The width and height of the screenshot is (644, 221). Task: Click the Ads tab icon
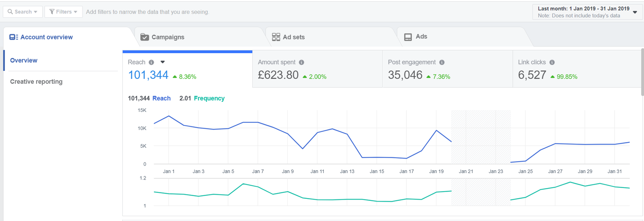[408, 37]
